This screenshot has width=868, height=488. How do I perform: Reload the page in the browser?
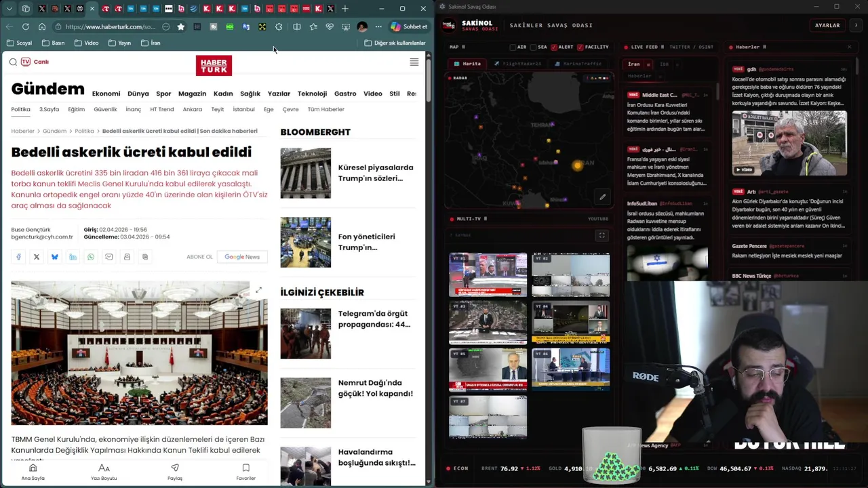(x=26, y=26)
